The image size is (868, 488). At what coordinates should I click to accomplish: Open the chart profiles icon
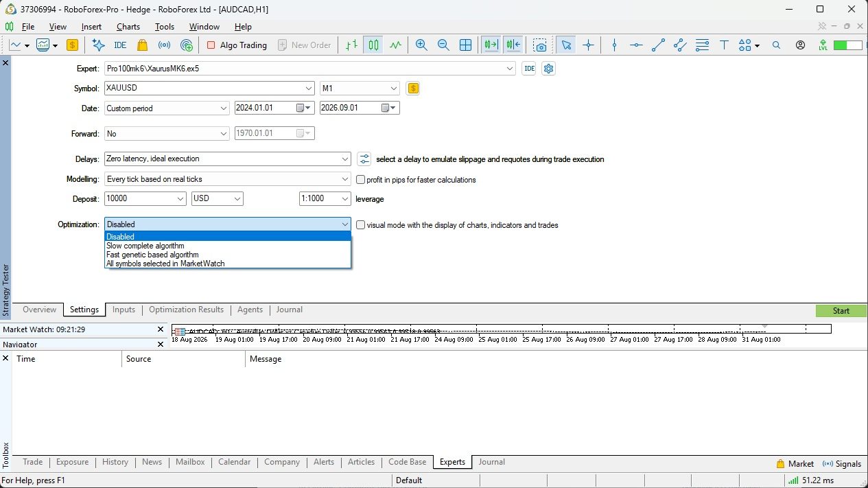coord(43,45)
